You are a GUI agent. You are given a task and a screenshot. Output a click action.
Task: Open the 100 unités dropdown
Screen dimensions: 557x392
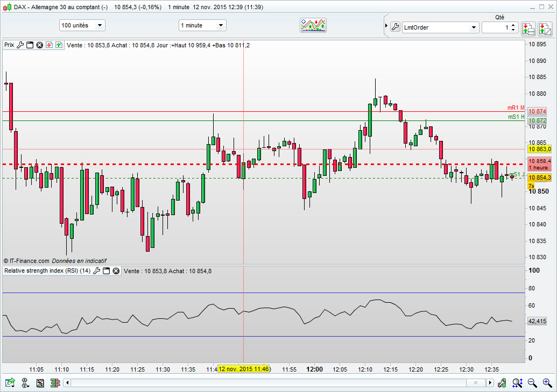tap(82, 25)
